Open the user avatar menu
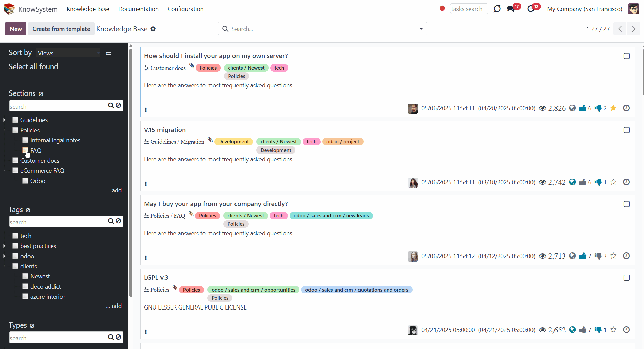 634,9
